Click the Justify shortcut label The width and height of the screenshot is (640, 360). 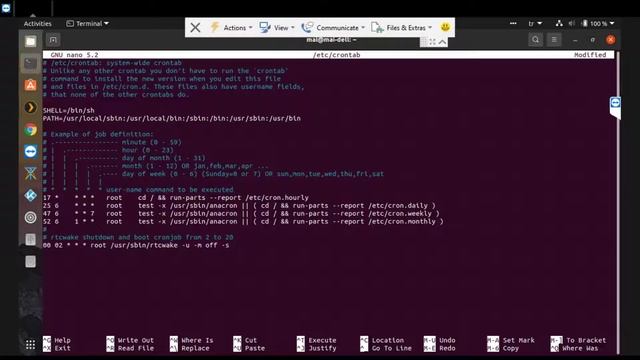(x=322, y=348)
